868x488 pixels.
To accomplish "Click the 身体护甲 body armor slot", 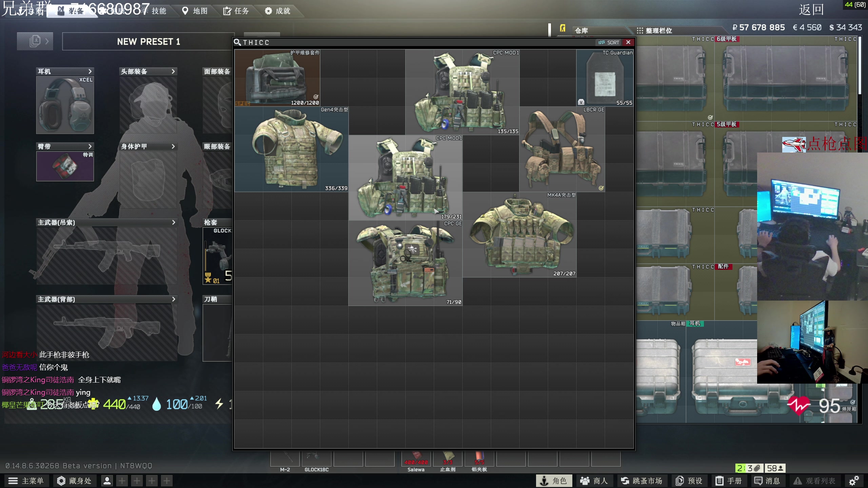I will pos(148,180).
